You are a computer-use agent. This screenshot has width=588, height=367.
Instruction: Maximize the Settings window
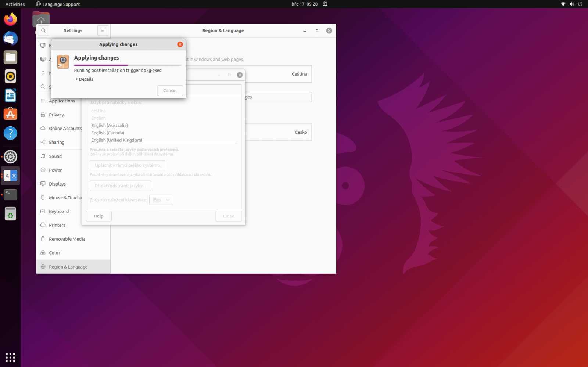(x=317, y=30)
